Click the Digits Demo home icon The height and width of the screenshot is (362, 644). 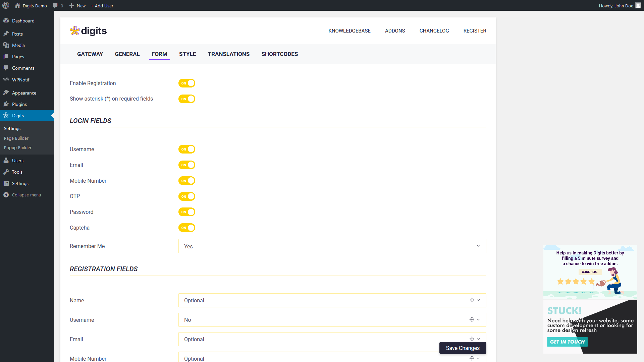point(17,5)
